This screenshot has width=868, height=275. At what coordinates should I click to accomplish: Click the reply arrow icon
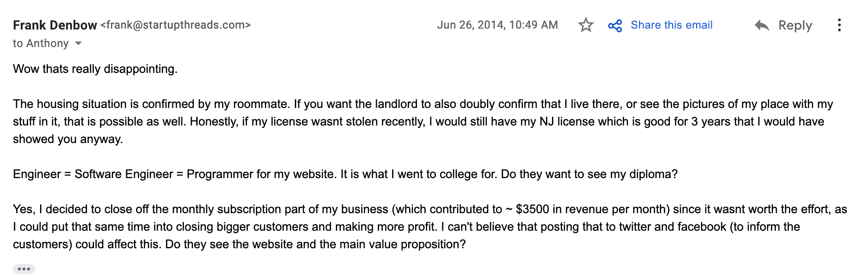(x=762, y=25)
